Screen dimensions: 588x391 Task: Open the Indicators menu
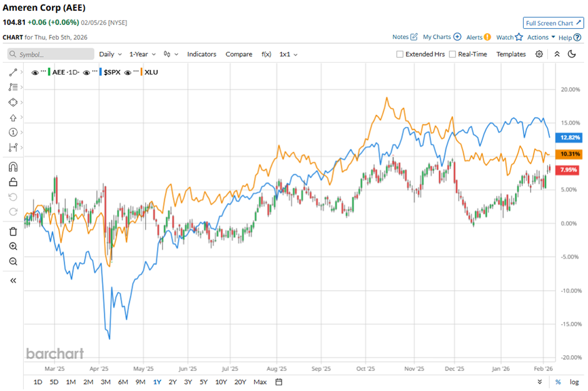[x=201, y=54]
